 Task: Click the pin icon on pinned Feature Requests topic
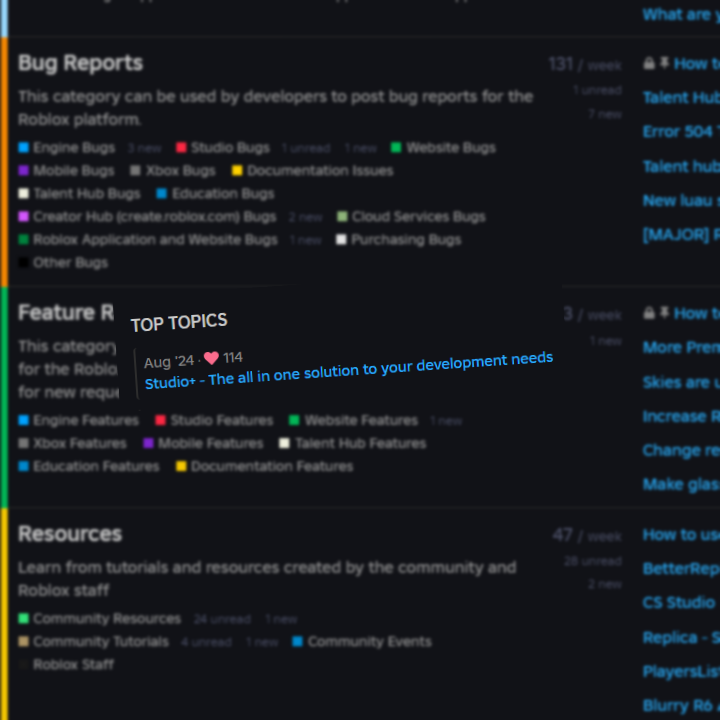(664, 313)
